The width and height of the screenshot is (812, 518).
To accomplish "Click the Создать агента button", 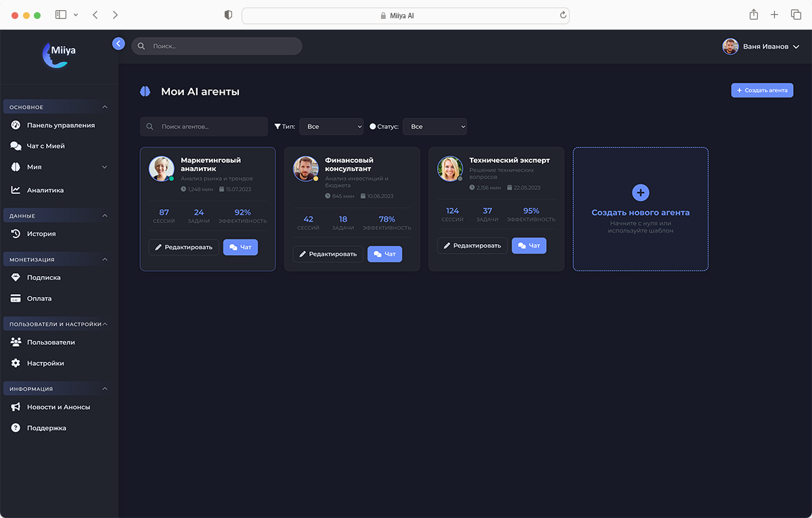I will [x=762, y=90].
